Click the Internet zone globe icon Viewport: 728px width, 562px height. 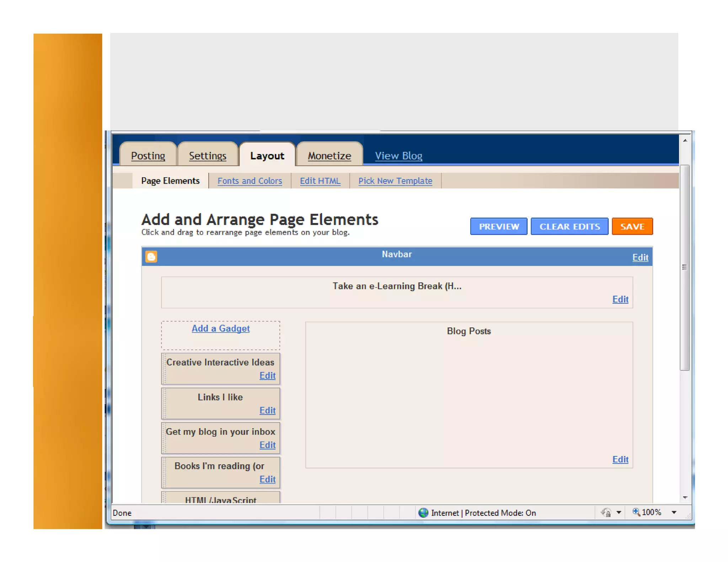coord(423,513)
